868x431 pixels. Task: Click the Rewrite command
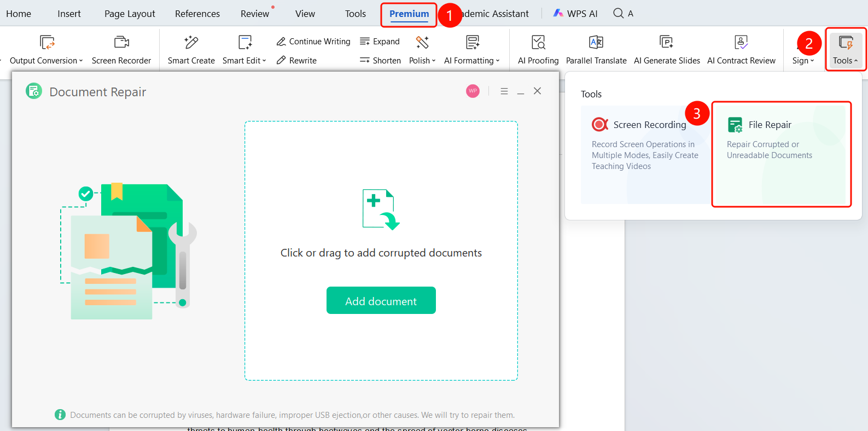coord(296,61)
